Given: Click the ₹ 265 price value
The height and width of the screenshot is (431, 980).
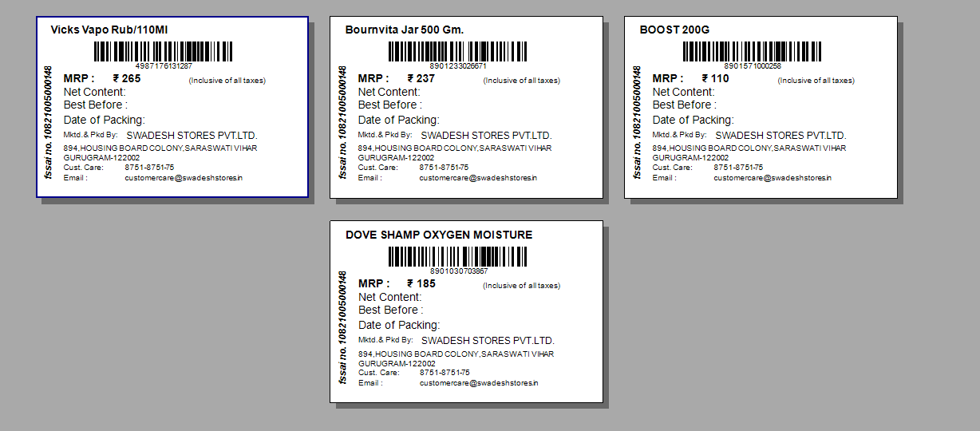Looking at the screenshot, I should click(x=127, y=78).
